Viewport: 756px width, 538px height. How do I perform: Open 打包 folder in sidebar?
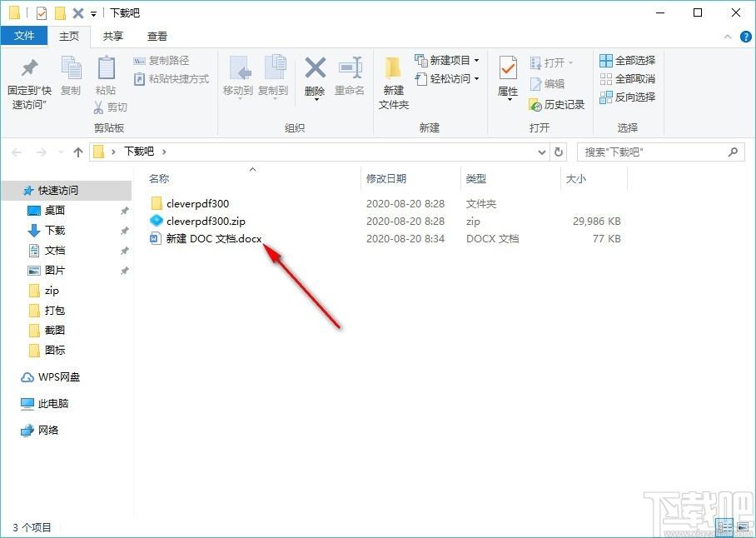tap(55, 310)
